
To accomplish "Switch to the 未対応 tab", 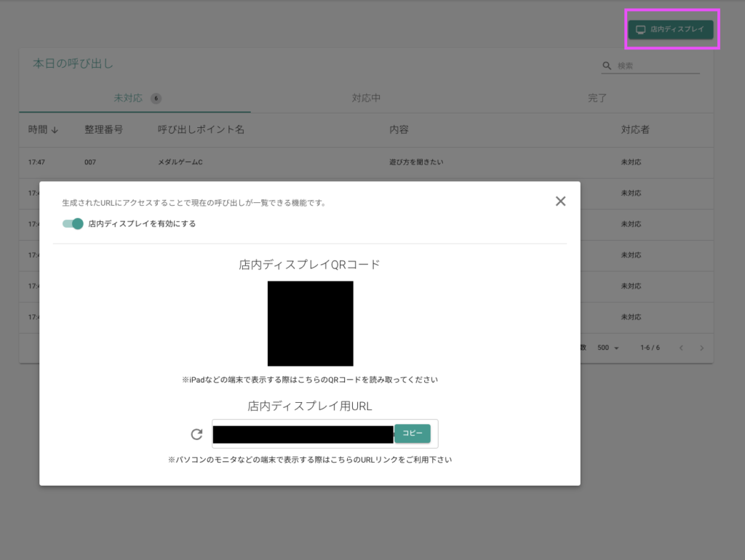I will point(135,98).
